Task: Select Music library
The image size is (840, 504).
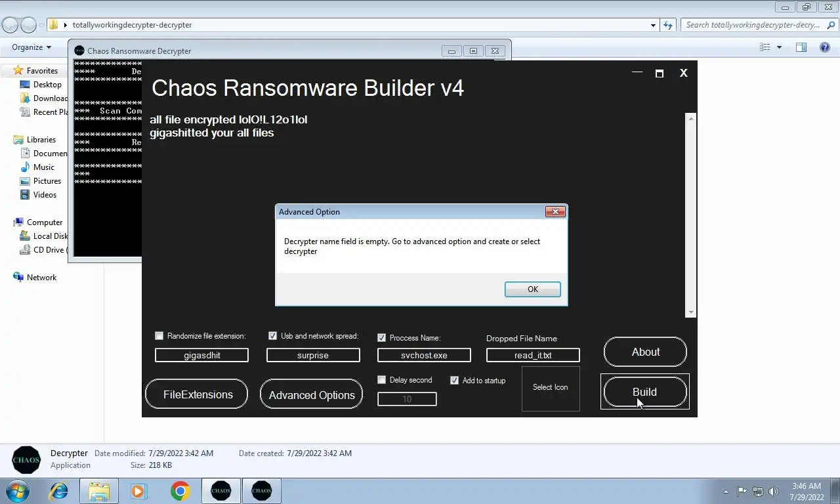Action: (44, 167)
